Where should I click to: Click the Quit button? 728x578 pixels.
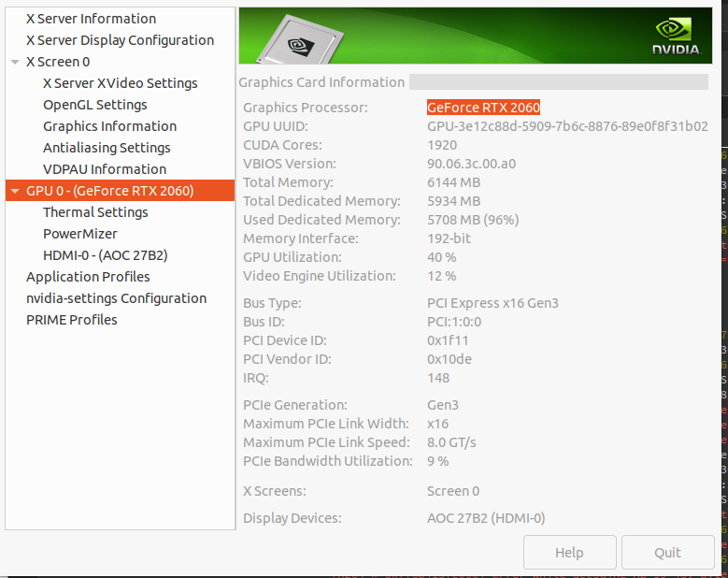(x=667, y=553)
